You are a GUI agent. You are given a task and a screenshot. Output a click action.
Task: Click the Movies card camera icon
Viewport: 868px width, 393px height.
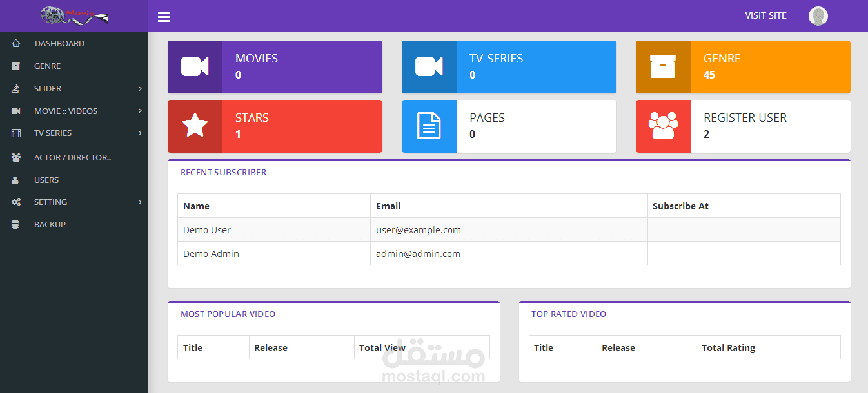(195, 67)
